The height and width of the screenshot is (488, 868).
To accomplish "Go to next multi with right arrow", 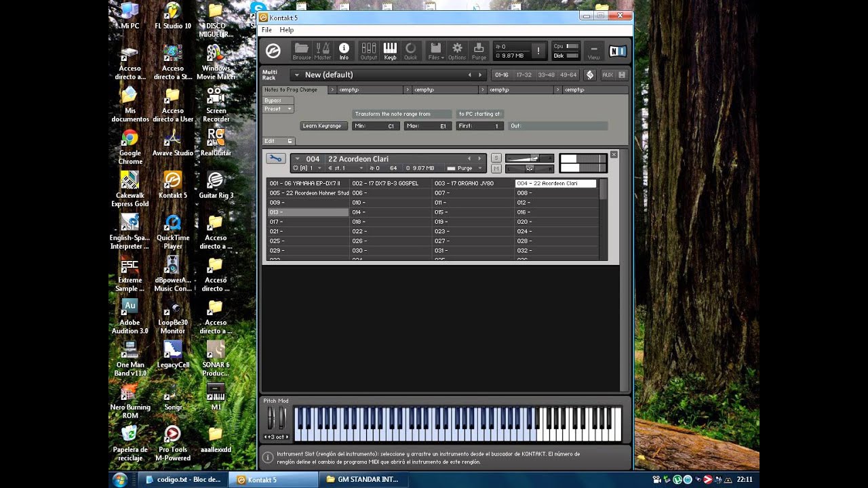I will point(480,75).
